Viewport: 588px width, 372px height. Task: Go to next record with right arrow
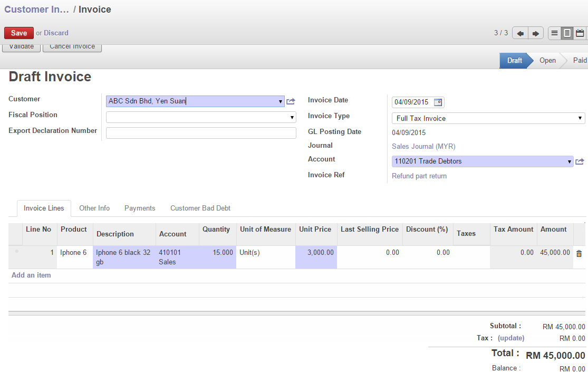click(x=536, y=33)
